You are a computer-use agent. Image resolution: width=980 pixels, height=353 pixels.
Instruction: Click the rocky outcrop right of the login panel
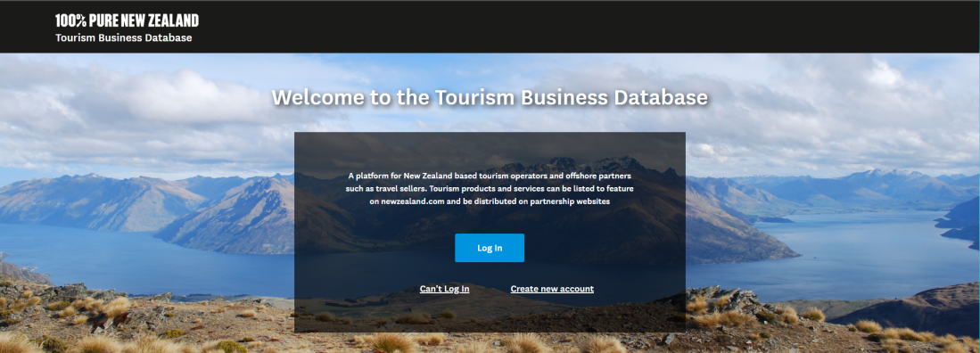coord(725,300)
